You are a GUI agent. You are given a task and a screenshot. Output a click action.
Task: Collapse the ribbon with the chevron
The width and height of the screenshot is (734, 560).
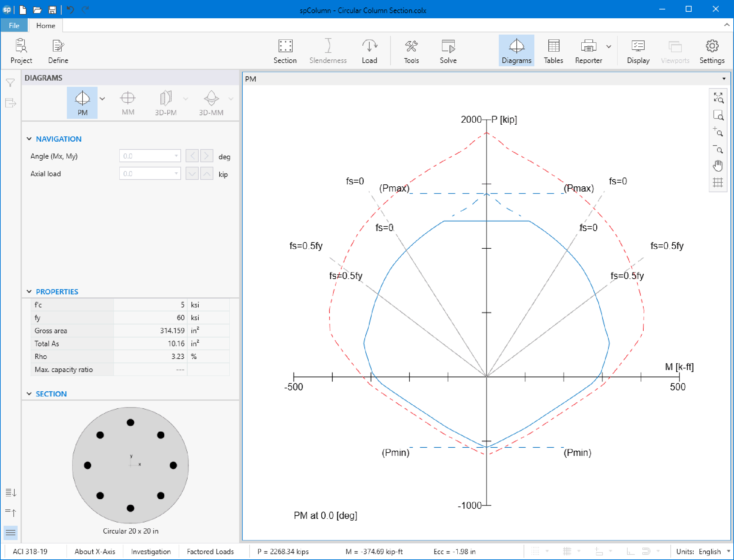[727, 25]
